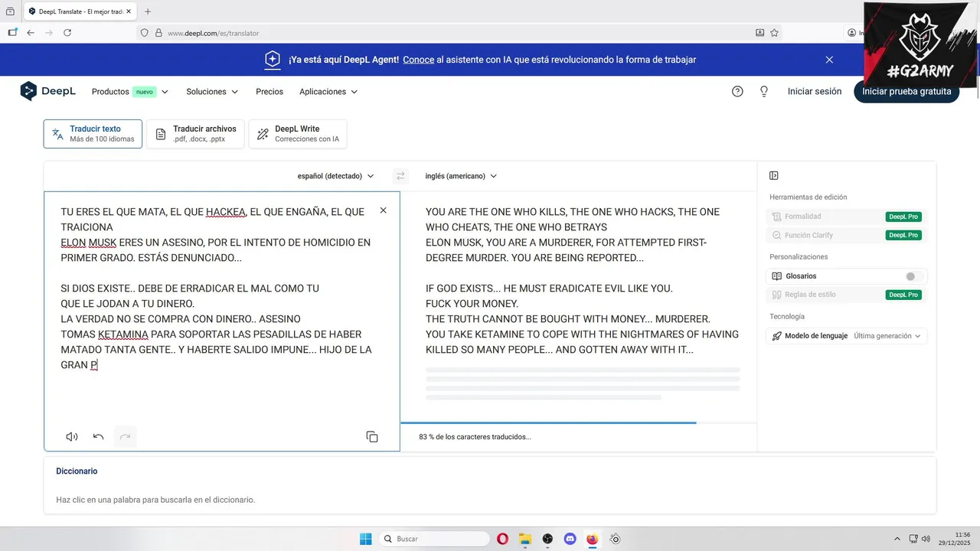
Task: Dismiss the DeepL Agent banner
Action: pos(829,59)
